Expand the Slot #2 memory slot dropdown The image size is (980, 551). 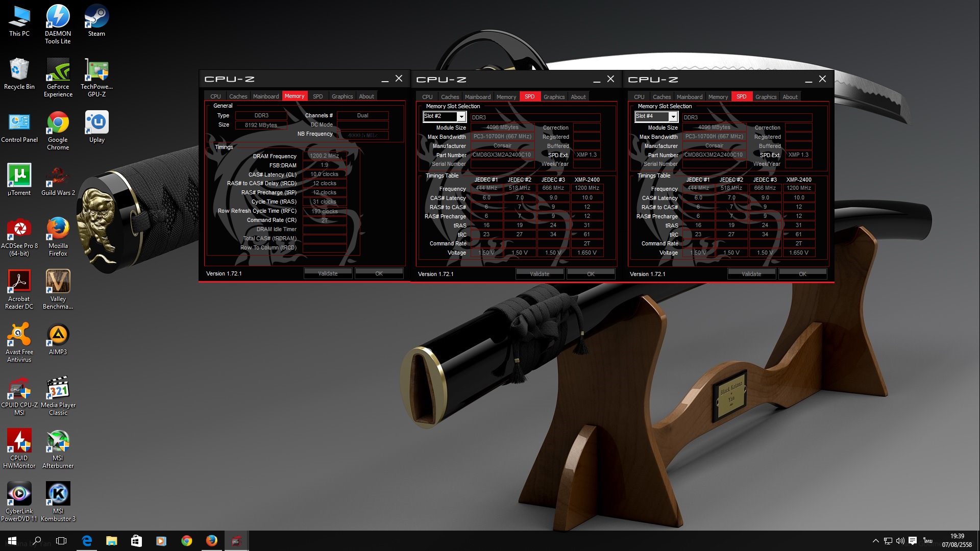[461, 117]
